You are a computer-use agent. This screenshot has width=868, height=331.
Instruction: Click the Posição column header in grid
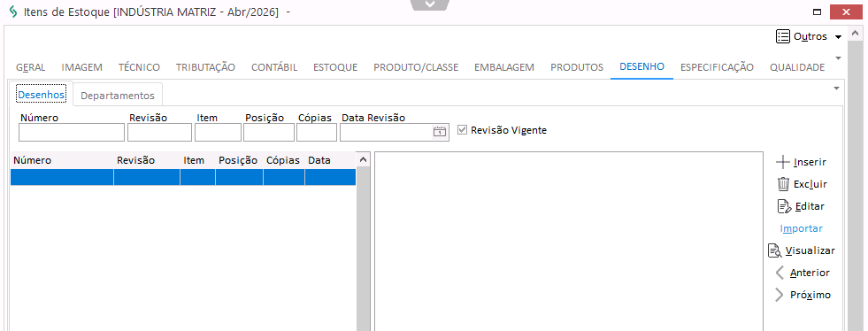tap(239, 160)
